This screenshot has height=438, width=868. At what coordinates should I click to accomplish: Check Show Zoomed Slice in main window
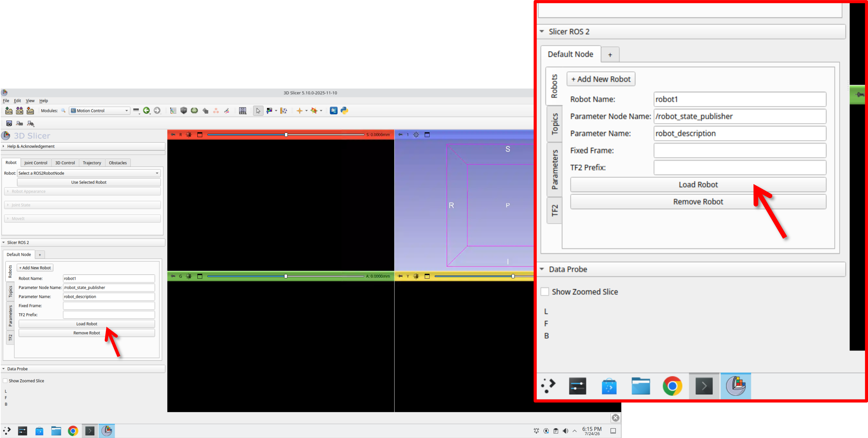pos(5,381)
